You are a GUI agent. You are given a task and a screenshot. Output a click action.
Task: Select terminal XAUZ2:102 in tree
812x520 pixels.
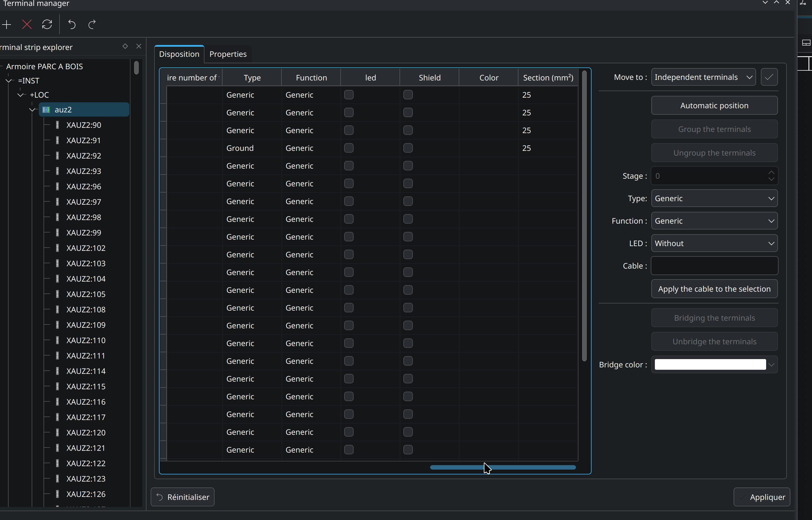[x=86, y=248]
